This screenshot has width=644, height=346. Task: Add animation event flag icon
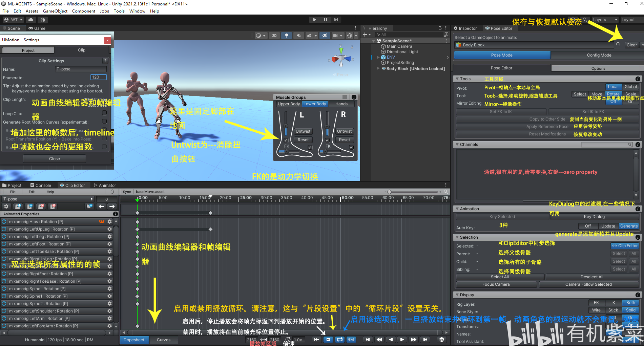point(90,206)
